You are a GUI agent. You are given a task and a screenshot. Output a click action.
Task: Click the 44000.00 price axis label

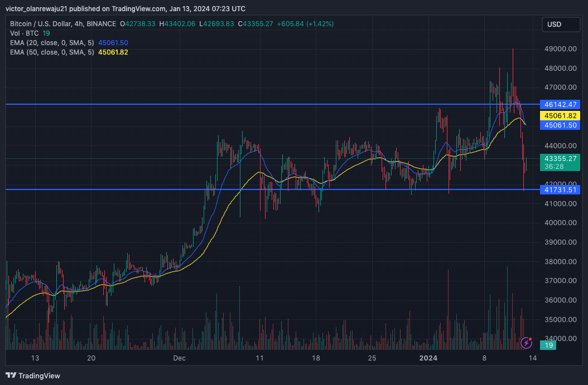click(x=561, y=145)
